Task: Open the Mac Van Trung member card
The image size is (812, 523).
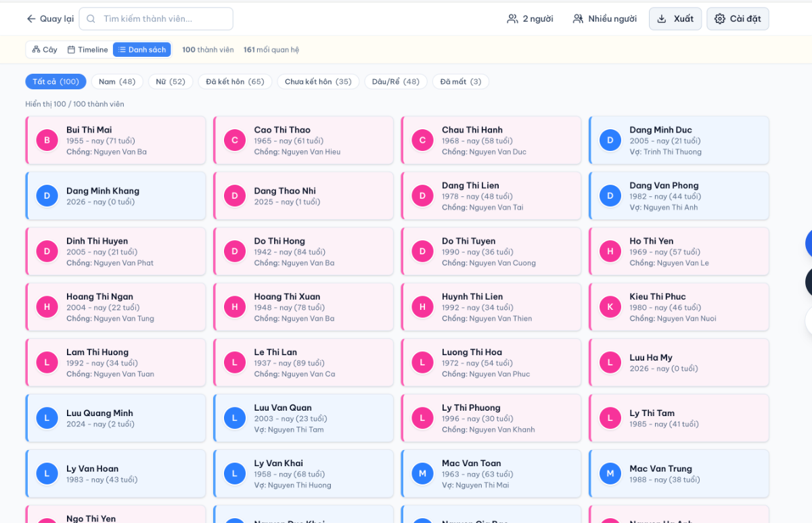Action: coord(679,474)
